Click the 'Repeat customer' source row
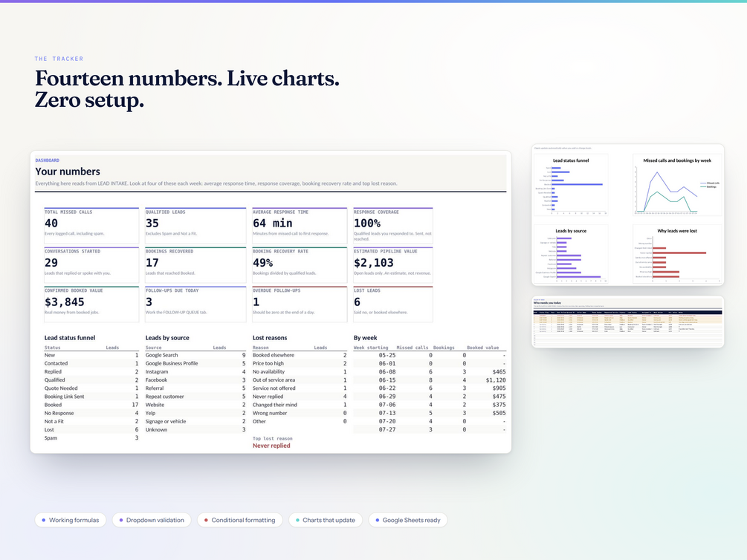This screenshot has height=560, width=747. 195,396
